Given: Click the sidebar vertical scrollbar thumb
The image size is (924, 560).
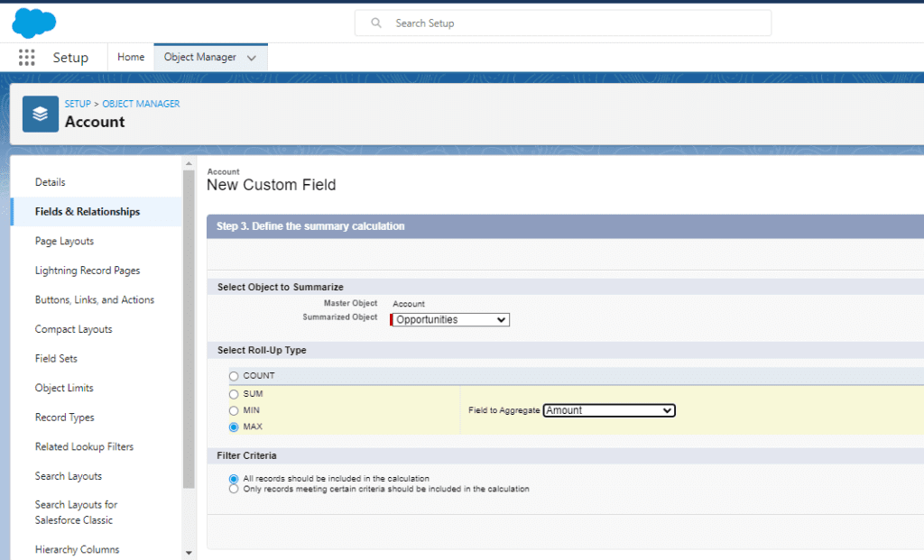Looking at the screenshot, I should pyautogui.click(x=189, y=329).
